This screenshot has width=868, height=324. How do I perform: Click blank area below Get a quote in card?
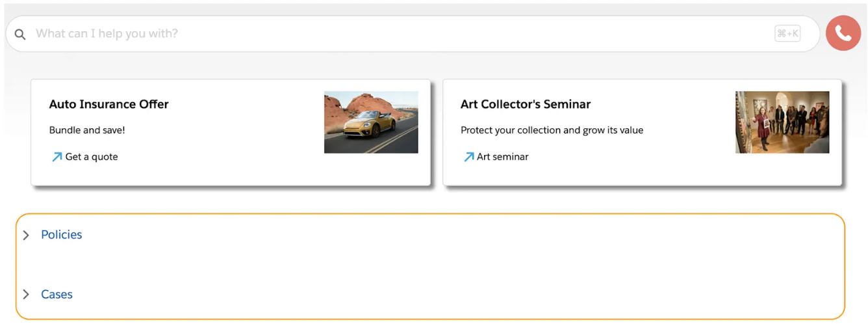[162, 174]
